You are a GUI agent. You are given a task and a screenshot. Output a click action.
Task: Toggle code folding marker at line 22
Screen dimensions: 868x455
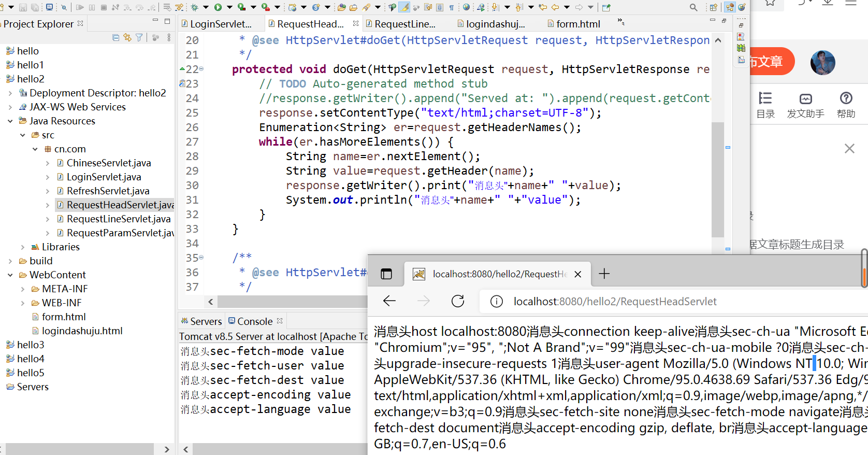pyautogui.click(x=201, y=69)
